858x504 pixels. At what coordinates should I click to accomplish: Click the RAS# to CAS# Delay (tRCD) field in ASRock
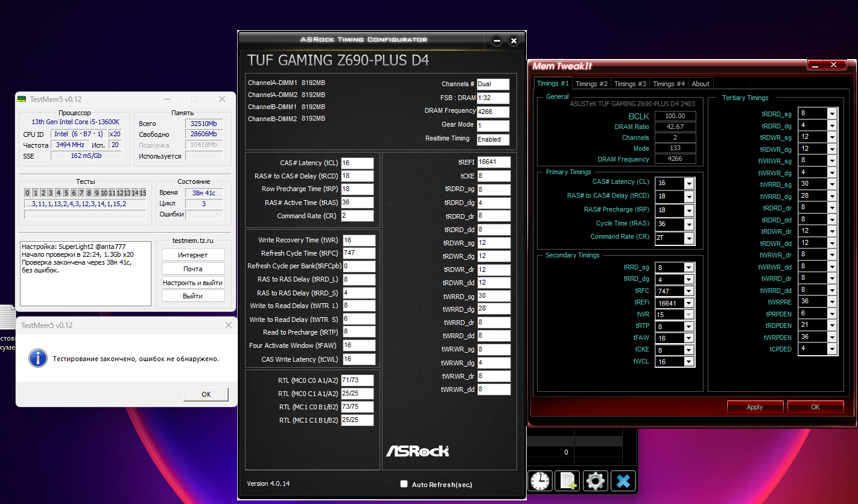click(357, 176)
